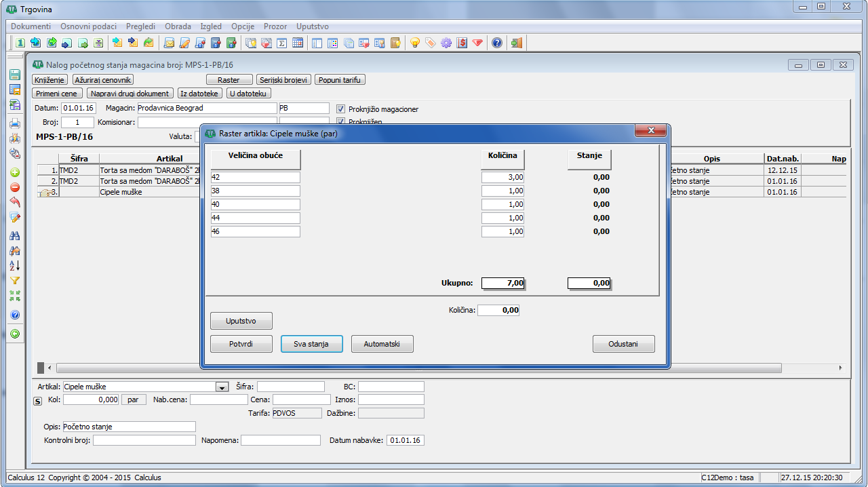This screenshot has width=868, height=487.
Task: Click the price tag icon in top toolbar
Action: coord(430,43)
